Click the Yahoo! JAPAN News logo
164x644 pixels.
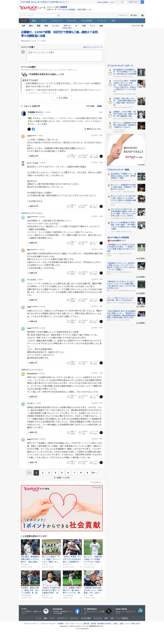point(32,8)
